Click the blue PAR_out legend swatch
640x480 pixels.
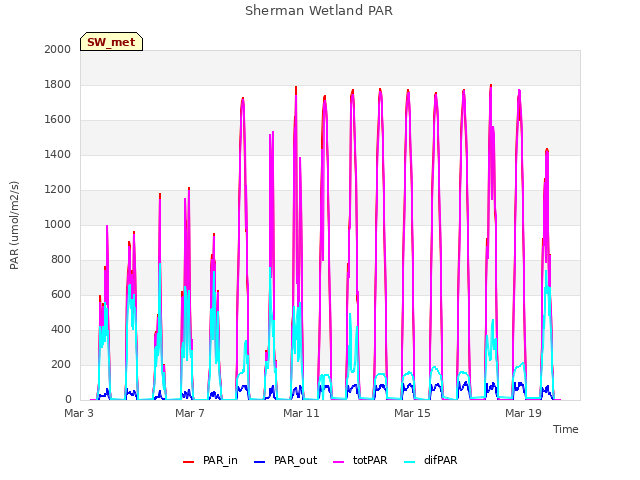tap(259, 462)
